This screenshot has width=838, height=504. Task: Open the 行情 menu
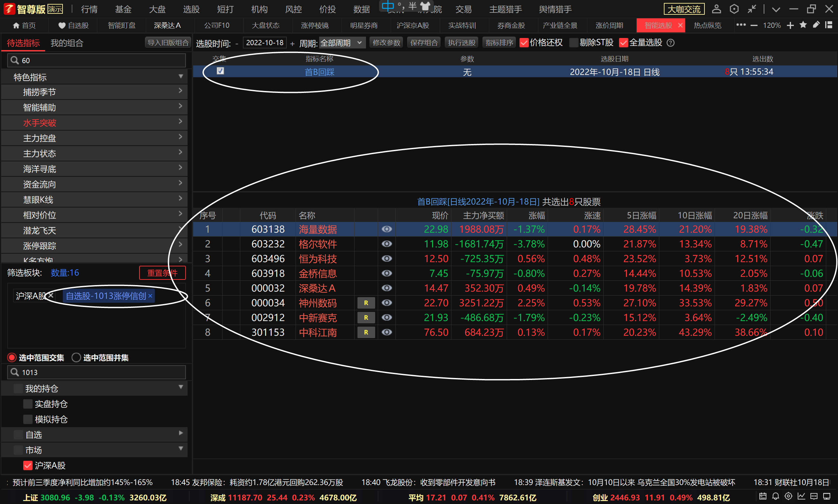tap(89, 9)
